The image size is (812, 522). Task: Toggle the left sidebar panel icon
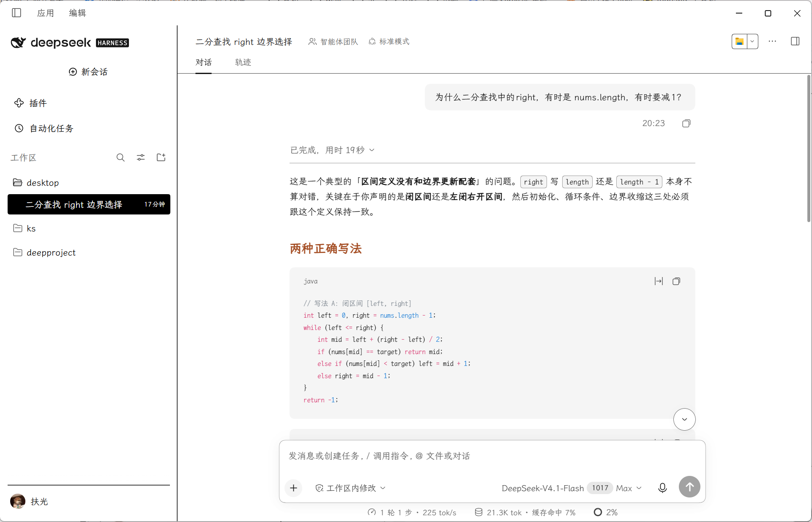click(16, 13)
